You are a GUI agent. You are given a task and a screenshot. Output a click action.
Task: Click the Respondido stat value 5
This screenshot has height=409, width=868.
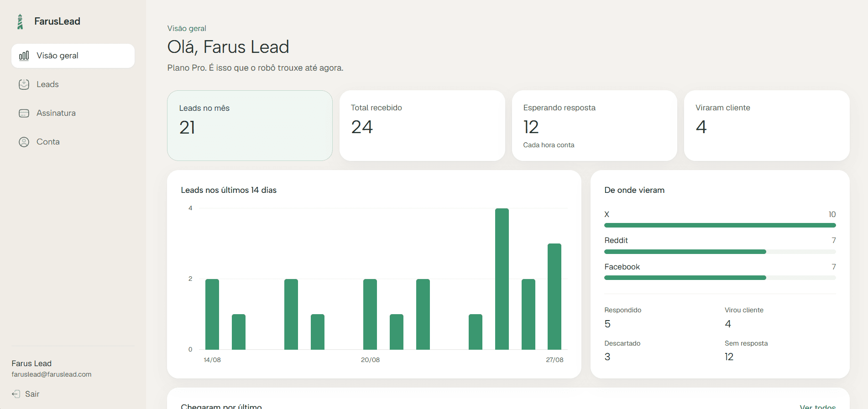coord(607,324)
